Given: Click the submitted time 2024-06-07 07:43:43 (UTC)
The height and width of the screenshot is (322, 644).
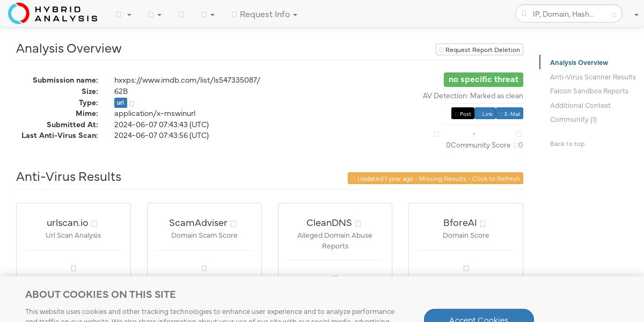Looking at the screenshot, I should coord(162,125).
